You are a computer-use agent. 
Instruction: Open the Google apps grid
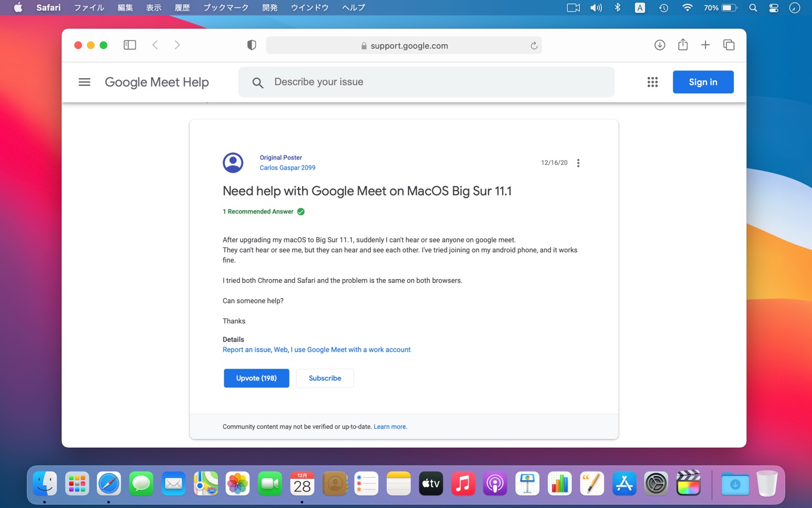click(x=653, y=82)
